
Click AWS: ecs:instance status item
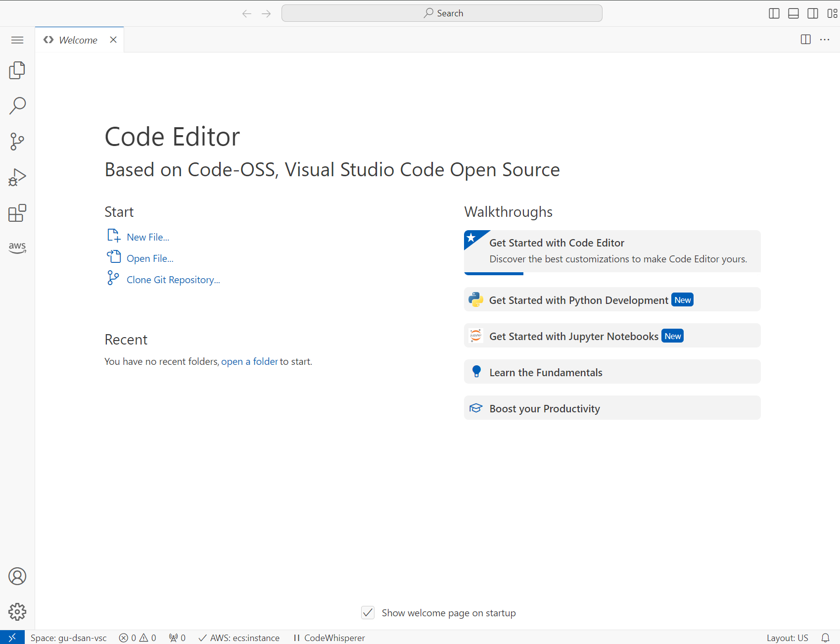(x=239, y=638)
